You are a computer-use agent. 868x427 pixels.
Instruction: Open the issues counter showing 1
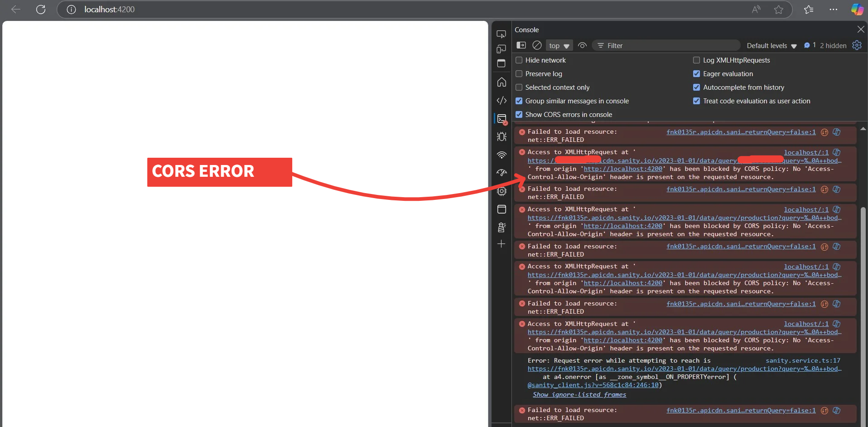(x=810, y=45)
